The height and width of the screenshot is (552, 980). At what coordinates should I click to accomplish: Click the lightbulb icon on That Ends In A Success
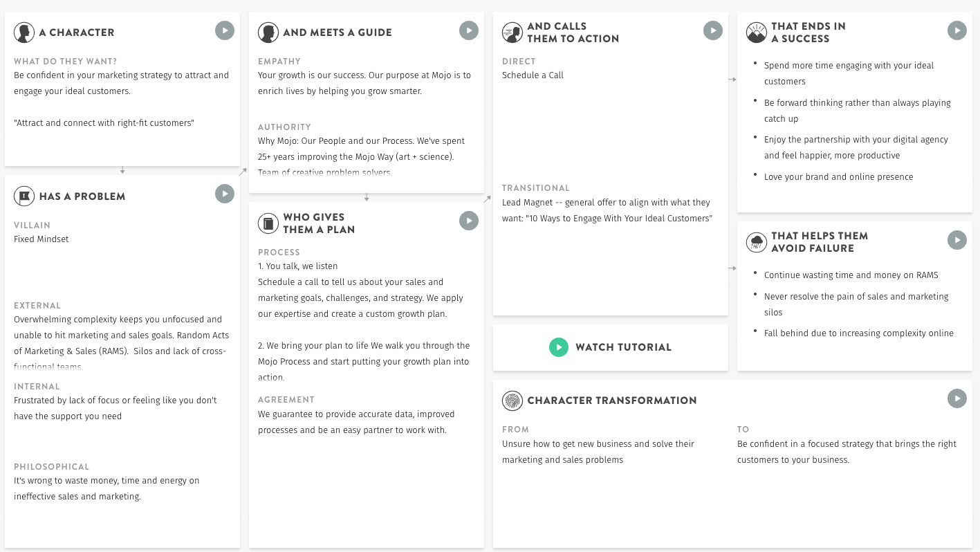point(756,32)
